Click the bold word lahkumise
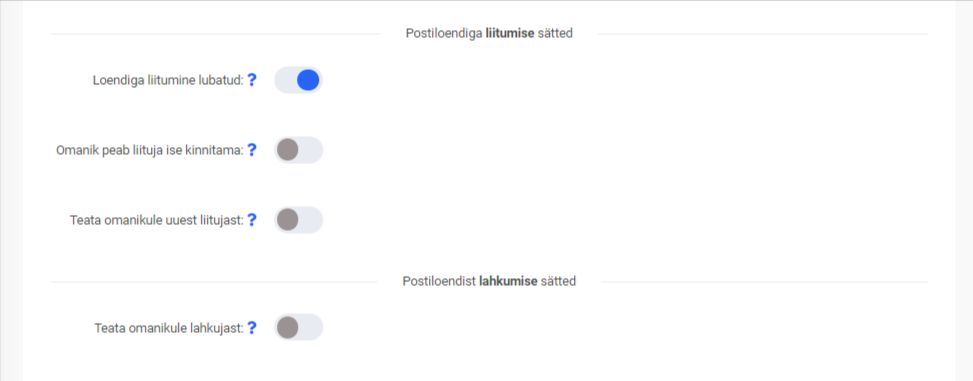The width and height of the screenshot is (973, 381). pos(508,282)
